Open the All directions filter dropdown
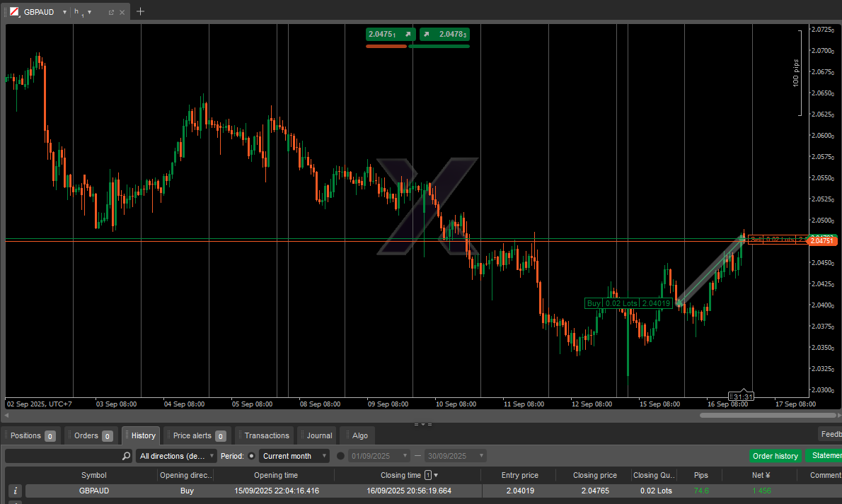The height and width of the screenshot is (504, 842). point(176,456)
